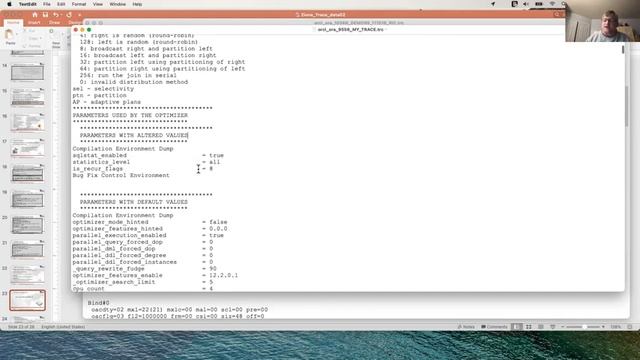Click volume icon in menu bar

coord(526,4)
